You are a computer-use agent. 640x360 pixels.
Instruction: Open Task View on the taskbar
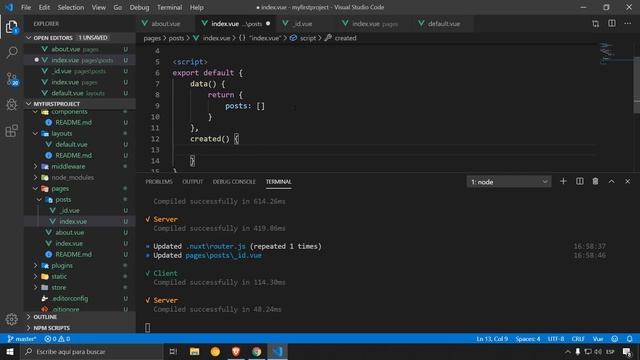tap(173, 351)
